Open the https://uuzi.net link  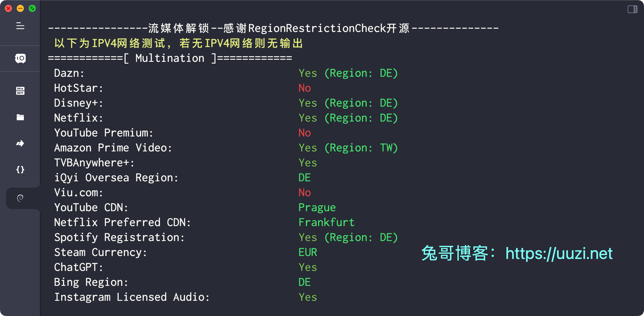tap(559, 254)
